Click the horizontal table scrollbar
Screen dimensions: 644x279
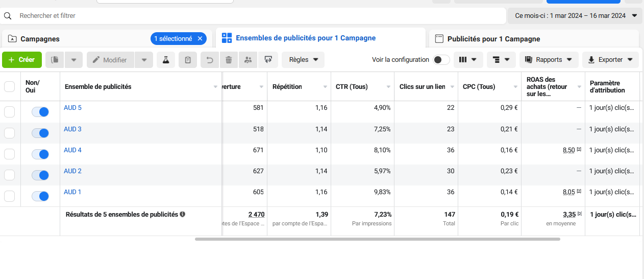[377, 239]
